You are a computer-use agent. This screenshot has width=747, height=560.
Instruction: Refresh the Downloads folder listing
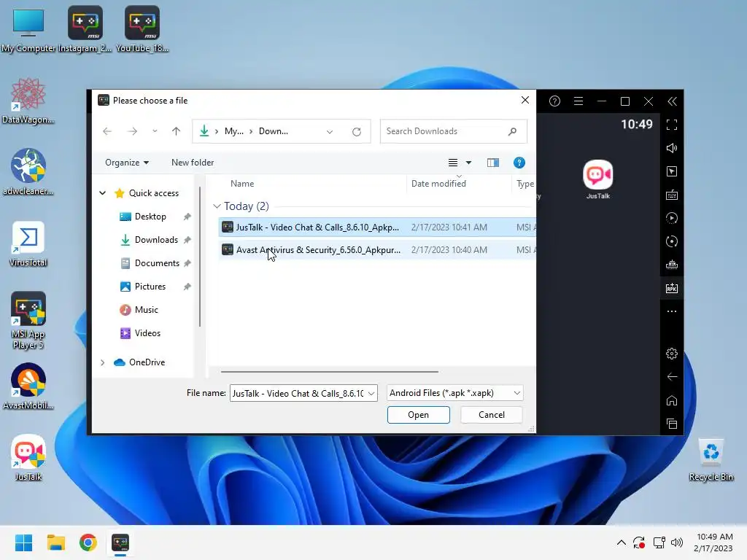click(356, 132)
